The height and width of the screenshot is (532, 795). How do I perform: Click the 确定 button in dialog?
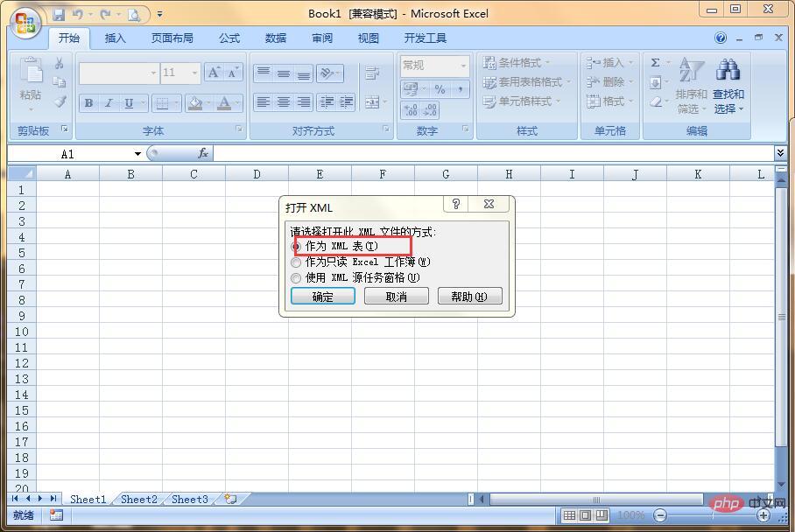coord(323,297)
